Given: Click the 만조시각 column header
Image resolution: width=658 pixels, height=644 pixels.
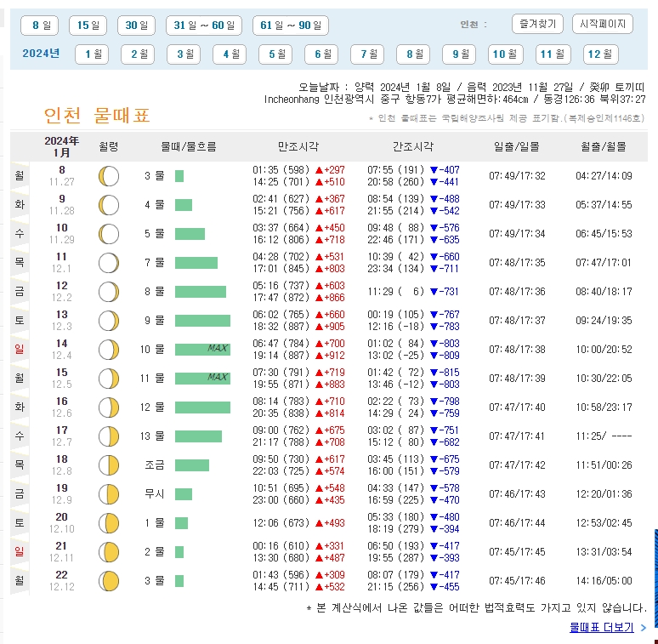Looking at the screenshot, I should [298, 146].
